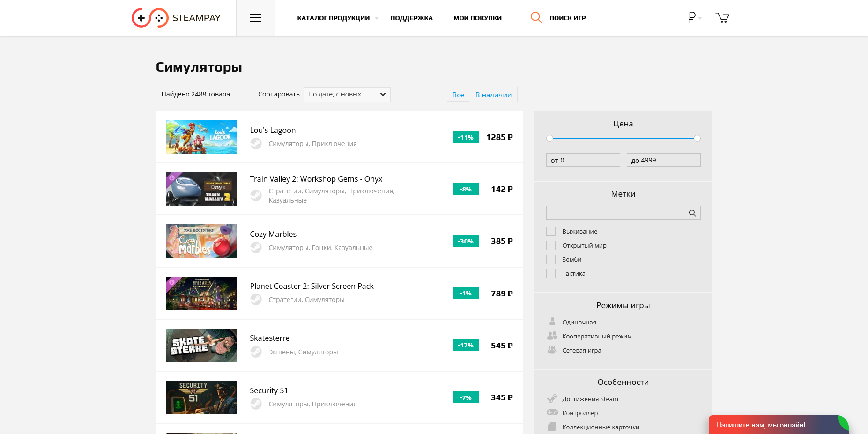Open the sort dropdown По дате, с новых

(x=347, y=94)
